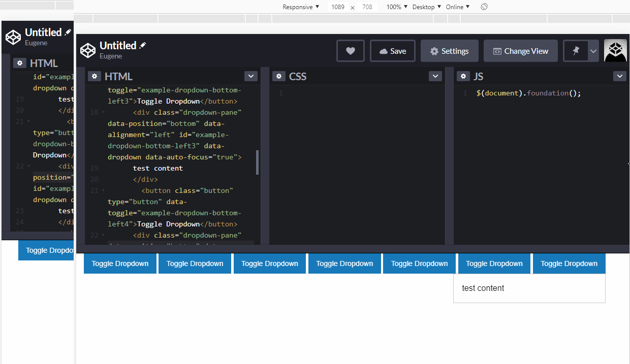
Task: Open Online throttling dropdown
Action: click(458, 7)
